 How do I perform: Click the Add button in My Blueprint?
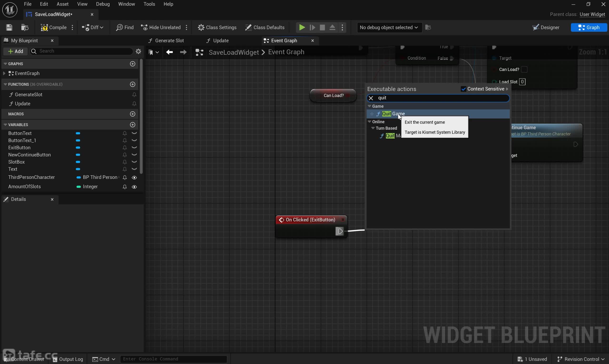pyautogui.click(x=15, y=51)
